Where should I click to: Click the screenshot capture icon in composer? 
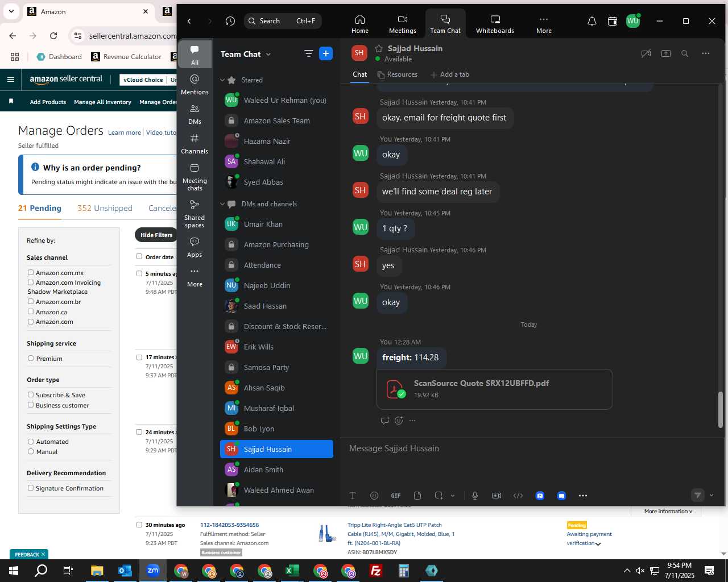point(439,496)
